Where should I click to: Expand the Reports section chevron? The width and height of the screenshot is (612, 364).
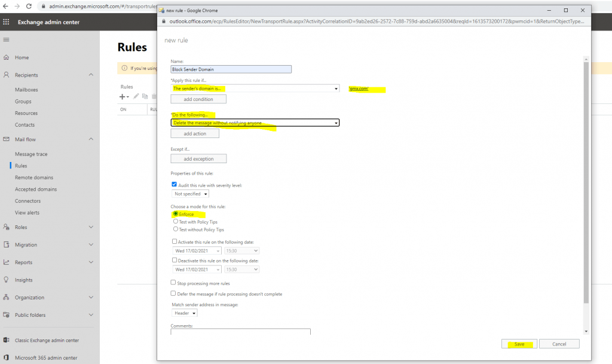pyautogui.click(x=91, y=262)
